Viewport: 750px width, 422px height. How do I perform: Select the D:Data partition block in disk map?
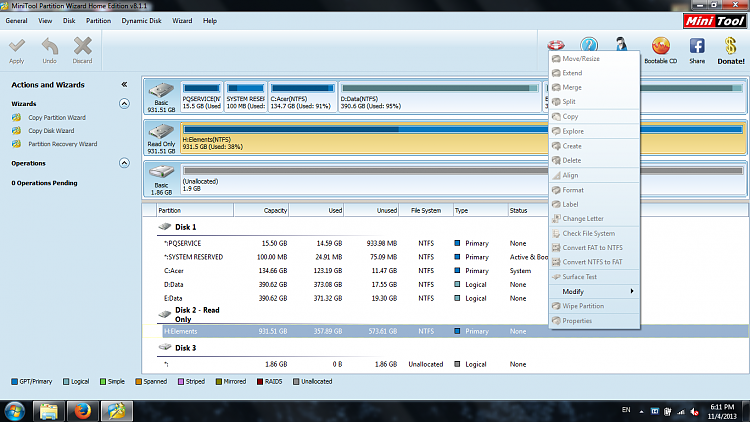[440, 97]
